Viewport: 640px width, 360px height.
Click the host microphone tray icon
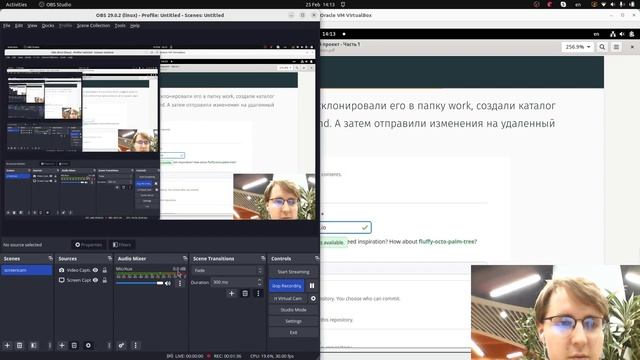(622, 4)
